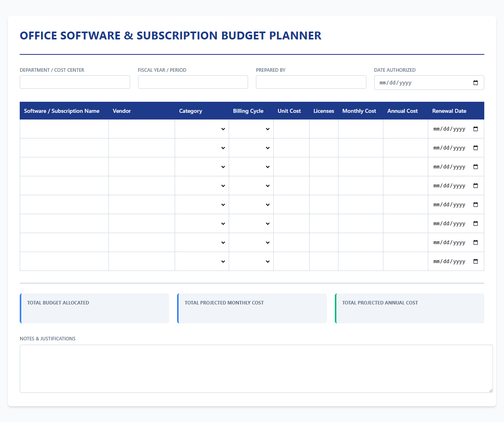
Task: Open Billing Cycle dropdown in fourth table row
Action: coord(251,186)
